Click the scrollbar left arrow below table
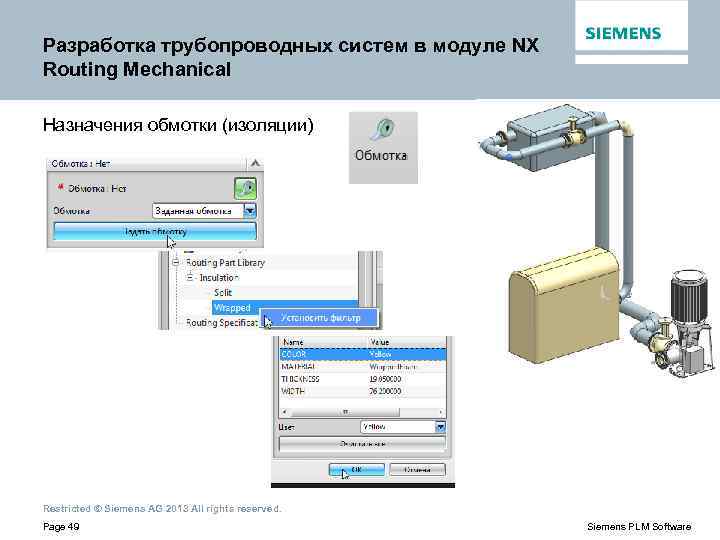720x540 pixels. click(x=284, y=412)
